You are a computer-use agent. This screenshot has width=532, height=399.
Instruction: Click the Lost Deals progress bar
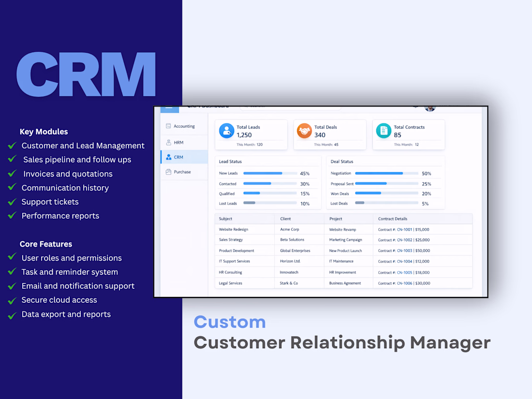coord(386,203)
